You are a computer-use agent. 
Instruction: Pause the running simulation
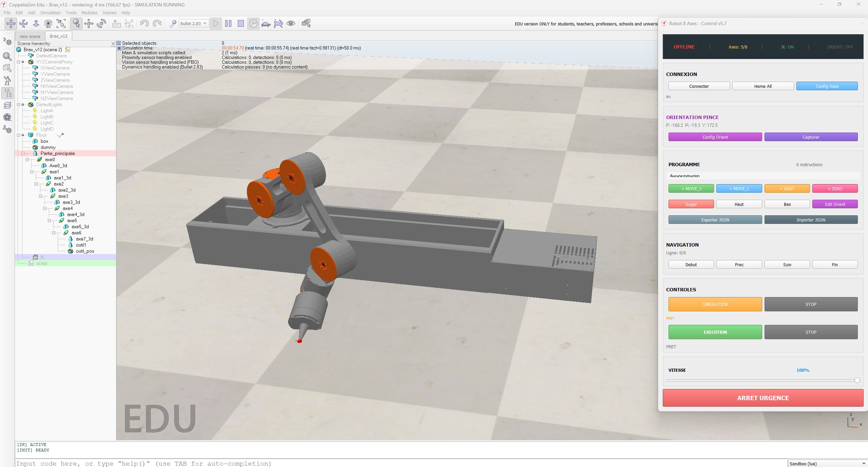[228, 23]
